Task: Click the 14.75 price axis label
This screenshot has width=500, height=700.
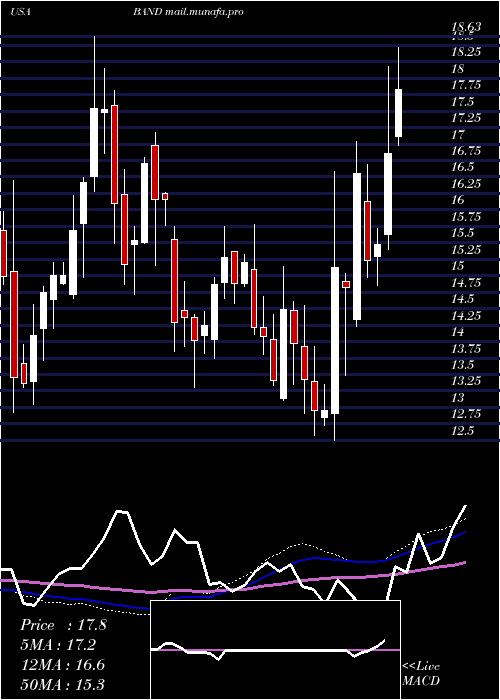Action: point(466,282)
